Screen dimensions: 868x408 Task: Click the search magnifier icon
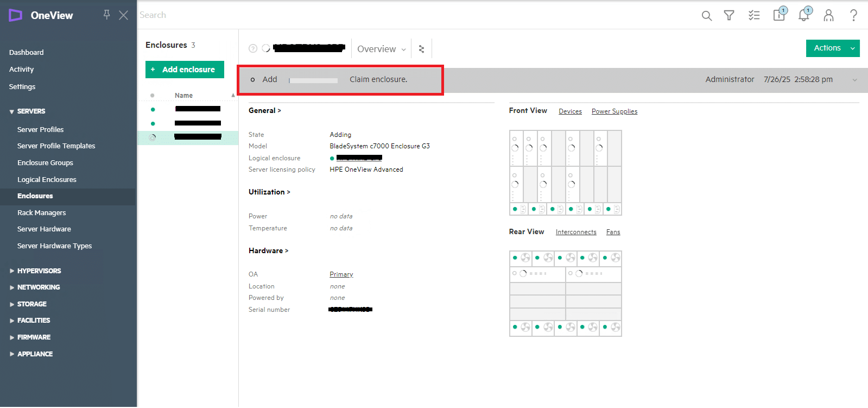pyautogui.click(x=706, y=15)
